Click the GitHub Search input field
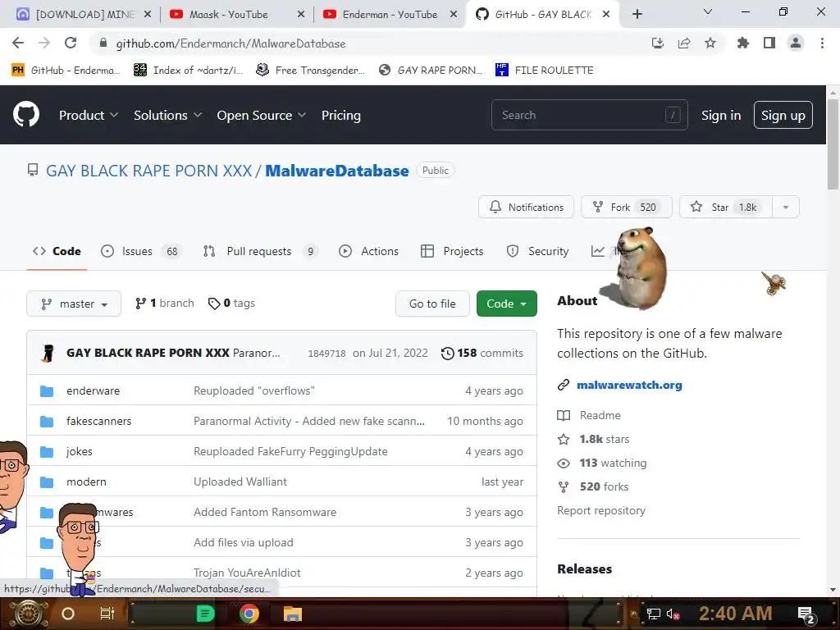This screenshot has height=630, width=840. pos(589,115)
